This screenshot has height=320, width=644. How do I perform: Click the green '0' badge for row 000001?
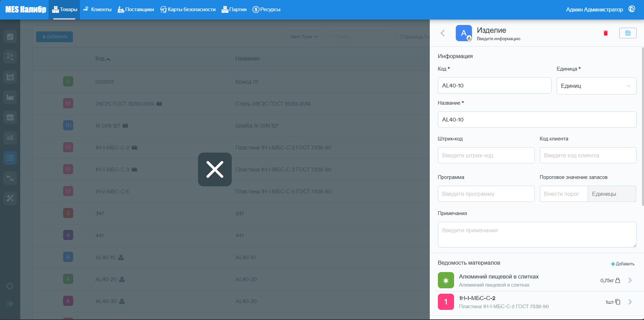click(x=68, y=81)
